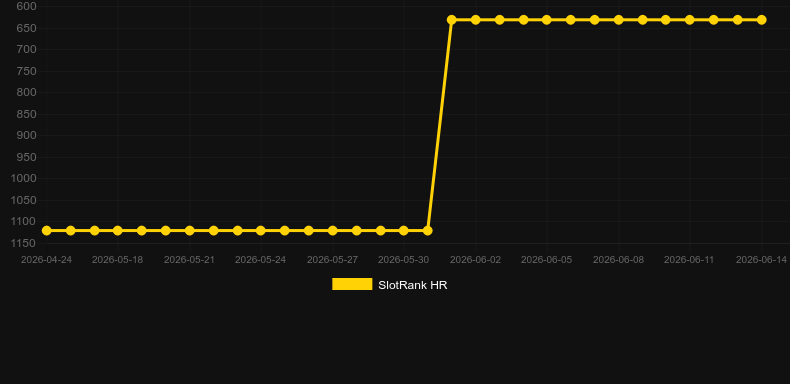790x384 pixels.
Task: Select the data point for 2026-04-24
Action: (x=46, y=230)
